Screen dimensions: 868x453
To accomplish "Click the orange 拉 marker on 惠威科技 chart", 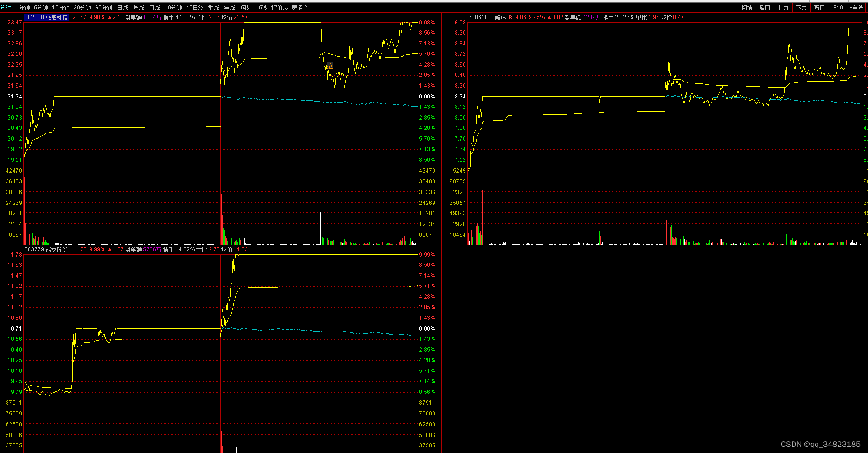I will point(329,66).
